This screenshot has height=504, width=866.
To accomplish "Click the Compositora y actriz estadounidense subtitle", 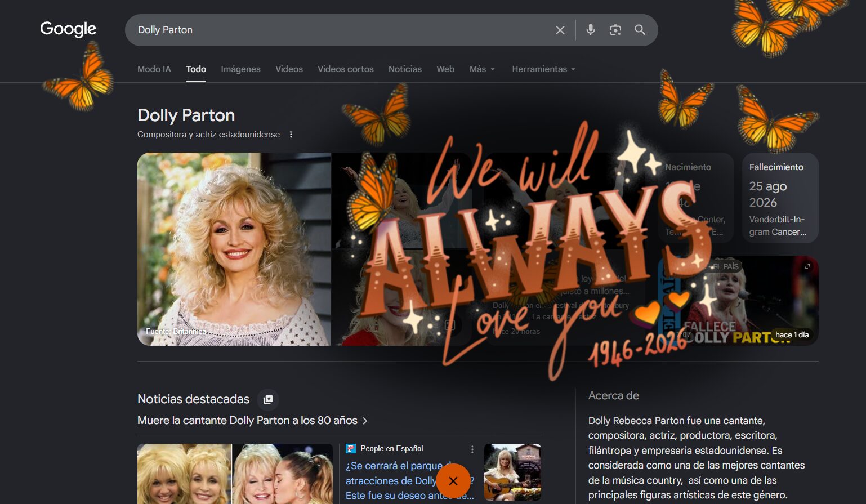I will [208, 135].
